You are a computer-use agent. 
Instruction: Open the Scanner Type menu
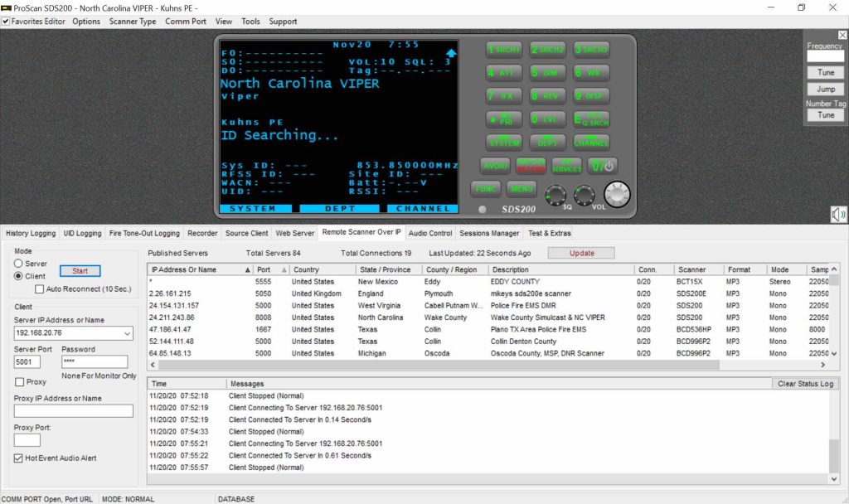point(132,21)
